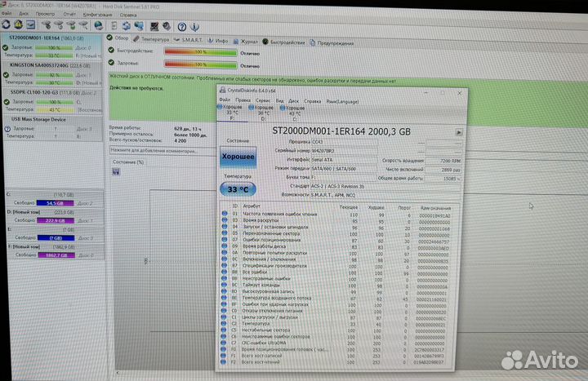Click the Serial ATA interface field
Image resolution: width=588 pixels, height=381 pixels.
point(345,160)
